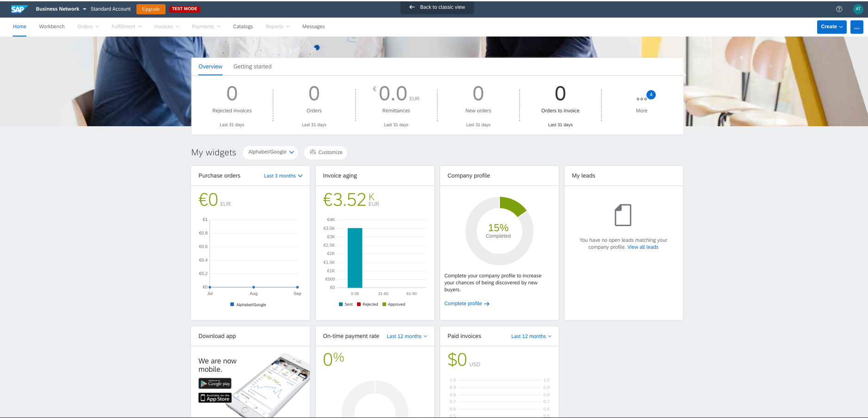This screenshot has height=418, width=868.
Task: Click the Sep data point on chart
Action: tap(297, 287)
